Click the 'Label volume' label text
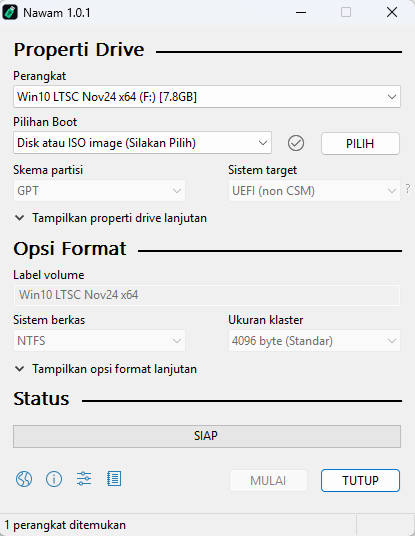 tap(49, 275)
